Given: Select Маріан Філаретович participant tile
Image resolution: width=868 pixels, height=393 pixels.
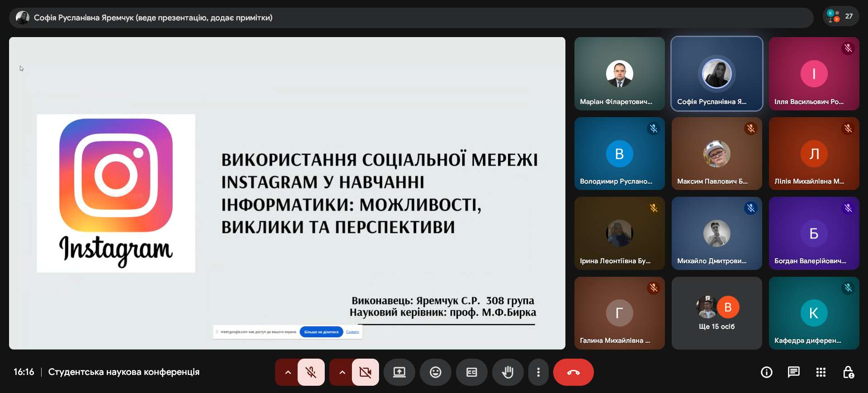Looking at the screenshot, I should (620, 74).
